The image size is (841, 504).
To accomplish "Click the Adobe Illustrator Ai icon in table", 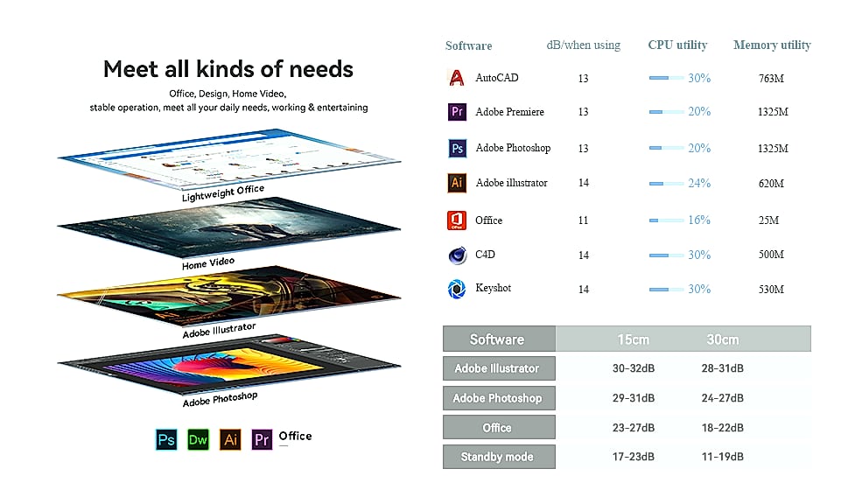I will (457, 183).
